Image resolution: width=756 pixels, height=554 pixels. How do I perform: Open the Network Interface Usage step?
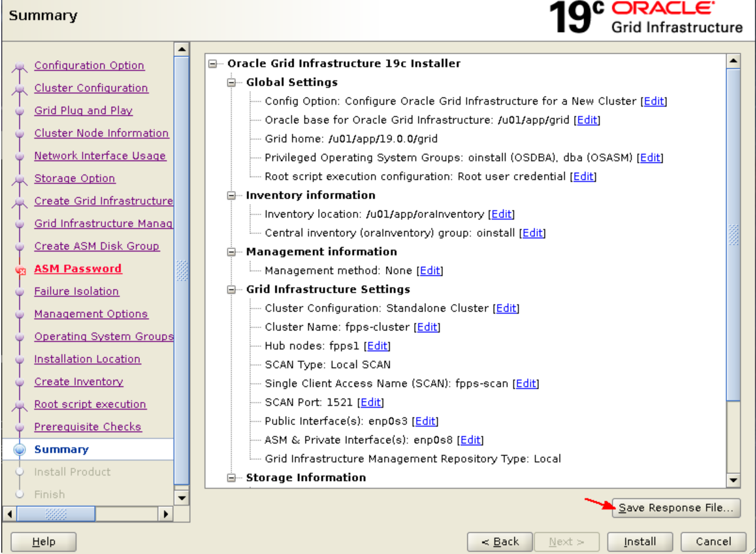coord(100,156)
